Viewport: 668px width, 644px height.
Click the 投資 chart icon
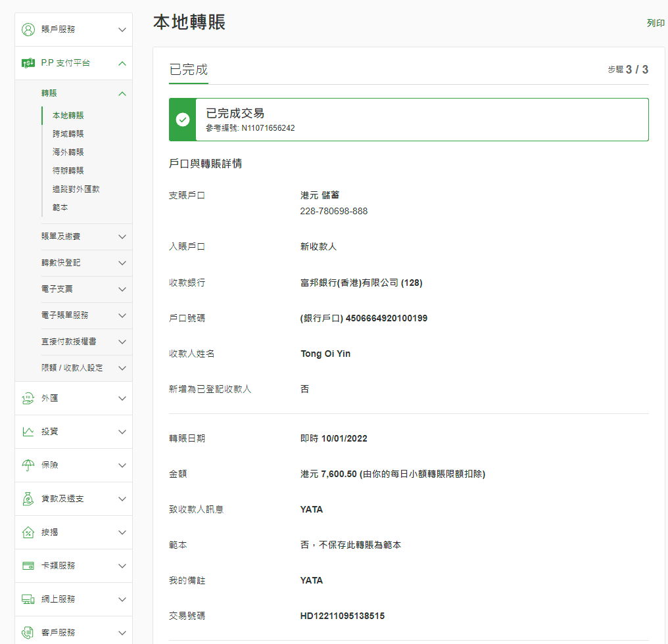[28, 432]
